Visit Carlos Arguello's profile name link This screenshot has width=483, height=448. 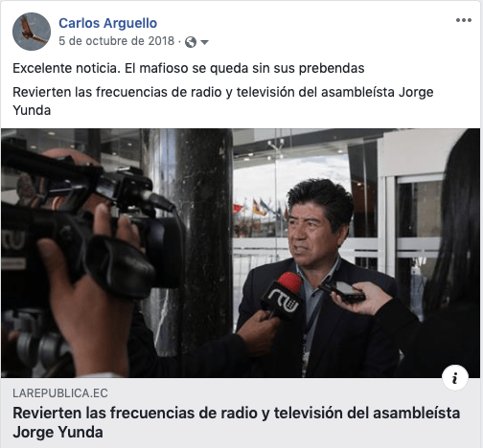click(107, 23)
